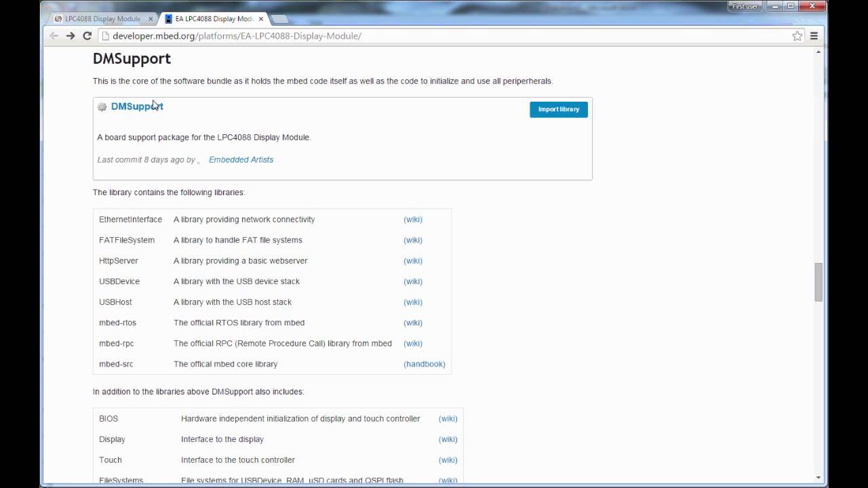Click the mbed-src library name
Viewport: 868px width, 488px height.
tap(116, 364)
